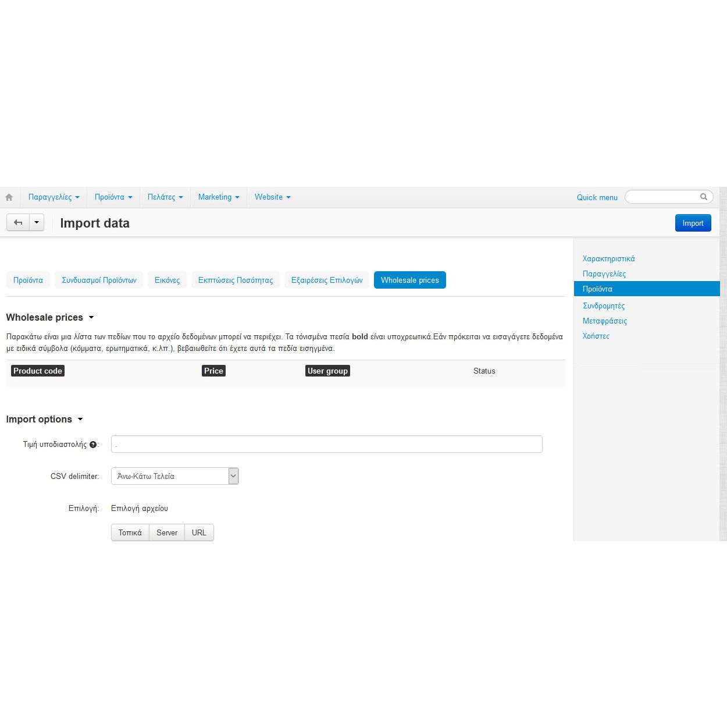This screenshot has height=728, width=727.
Task: Open the Προϊόντα top menu
Action: tap(113, 197)
